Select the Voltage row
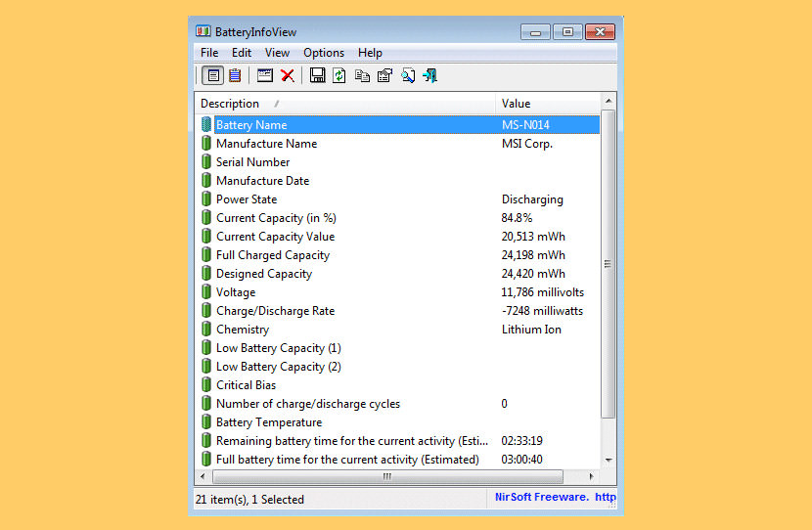The width and height of the screenshot is (812, 530). 398,292
